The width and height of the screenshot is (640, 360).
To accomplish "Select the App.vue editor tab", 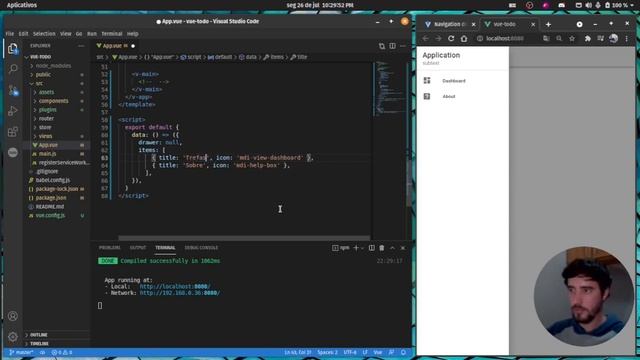I will (116, 46).
